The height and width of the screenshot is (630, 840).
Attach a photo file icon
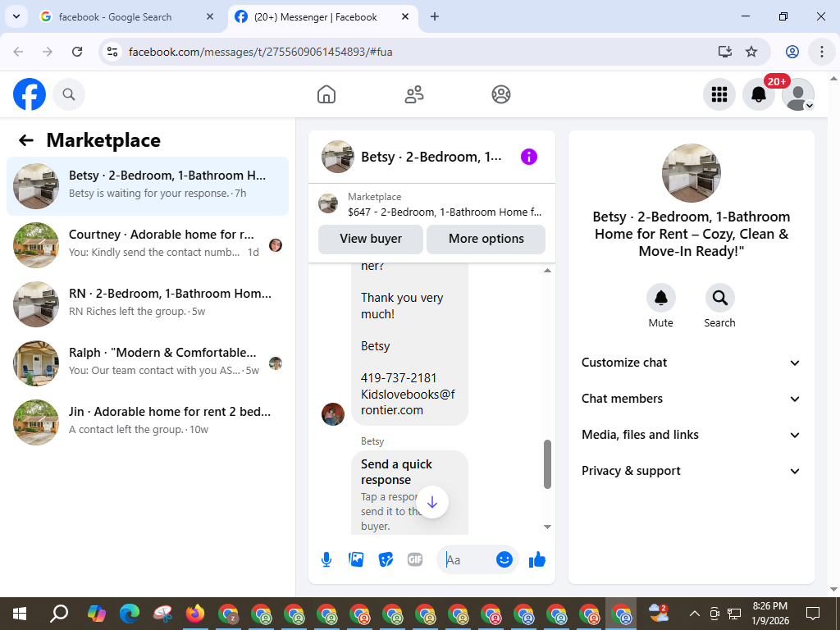pyautogui.click(x=356, y=559)
